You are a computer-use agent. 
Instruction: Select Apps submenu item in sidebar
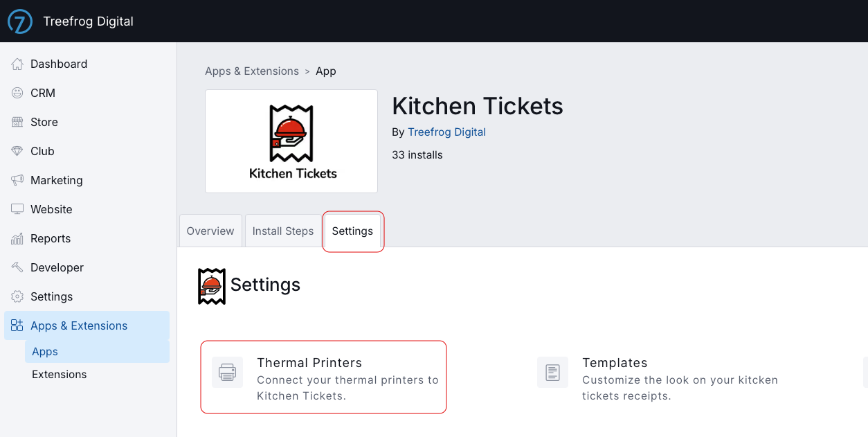(97, 352)
